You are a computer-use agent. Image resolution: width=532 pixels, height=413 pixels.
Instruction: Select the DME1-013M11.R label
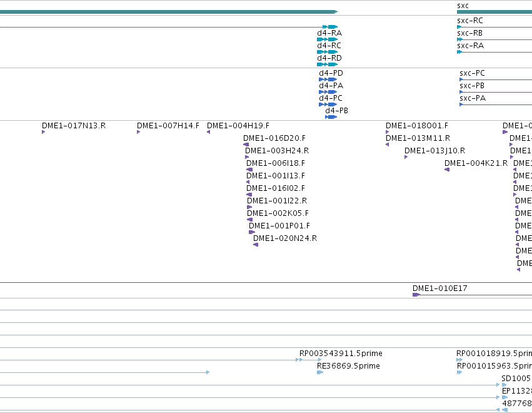coord(418,138)
